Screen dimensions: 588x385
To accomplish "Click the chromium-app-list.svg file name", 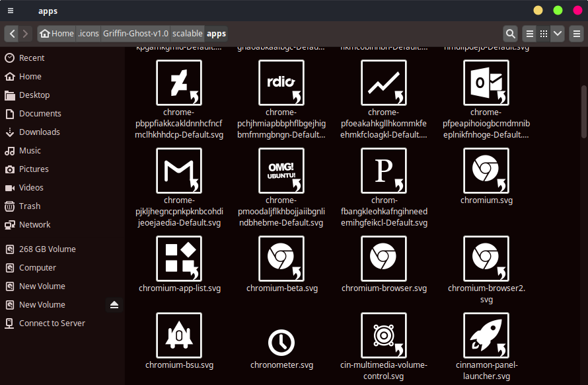I will [x=179, y=288].
